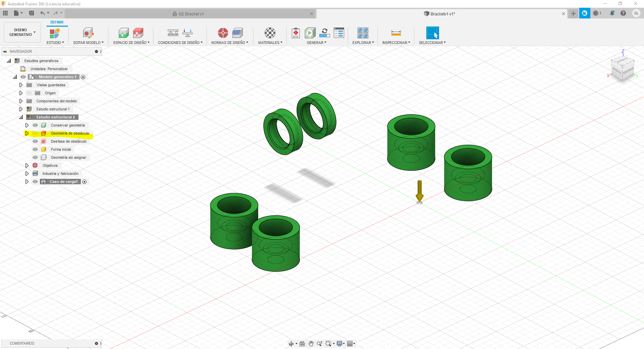
Task: Select the red obstacle geometry tool
Action: pos(138,33)
